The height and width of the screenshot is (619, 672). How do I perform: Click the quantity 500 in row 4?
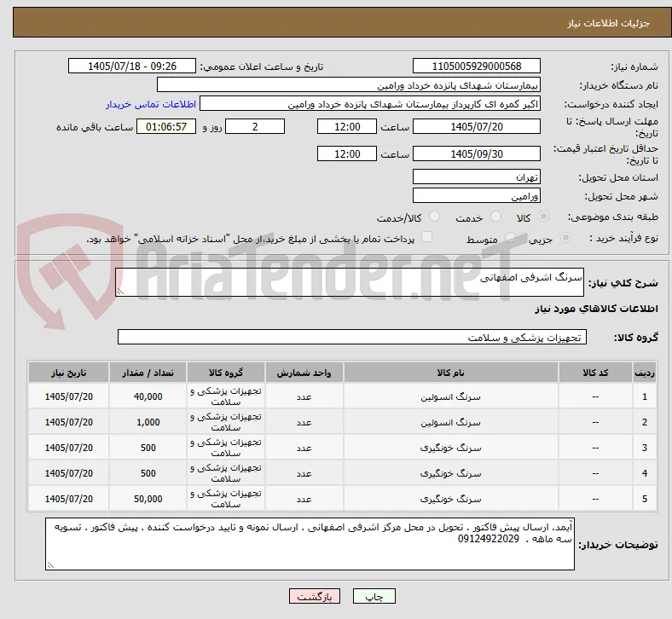click(x=148, y=473)
